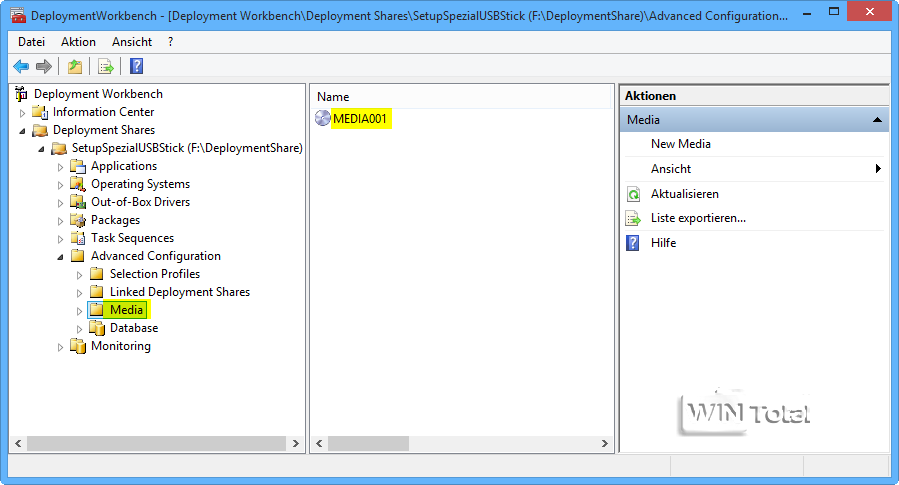Click the Packages node icon
The image size is (899, 485).
pos(77,220)
